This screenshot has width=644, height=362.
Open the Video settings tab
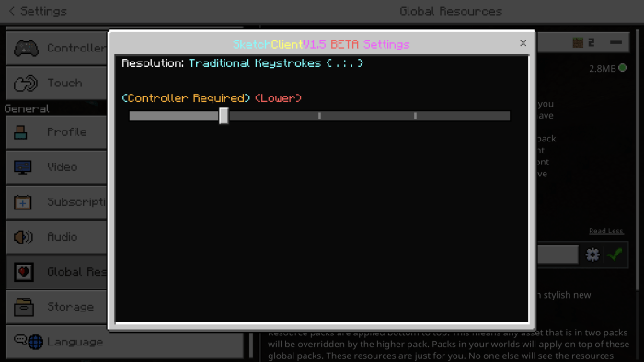pyautogui.click(x=56, y=167)
